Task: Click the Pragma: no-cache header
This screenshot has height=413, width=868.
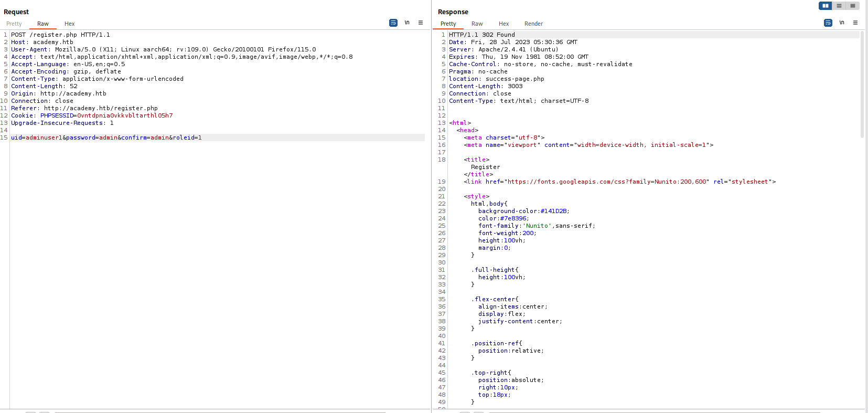Action: (478, 71)
